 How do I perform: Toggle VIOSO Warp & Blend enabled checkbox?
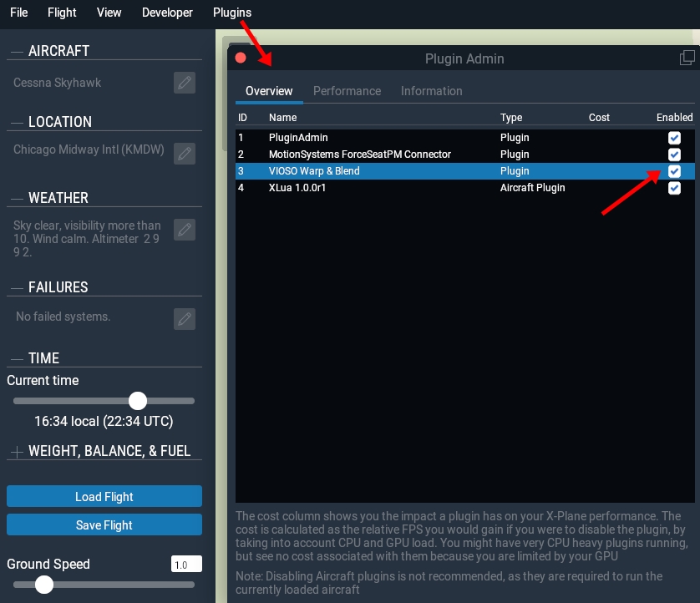click(674, 171)
